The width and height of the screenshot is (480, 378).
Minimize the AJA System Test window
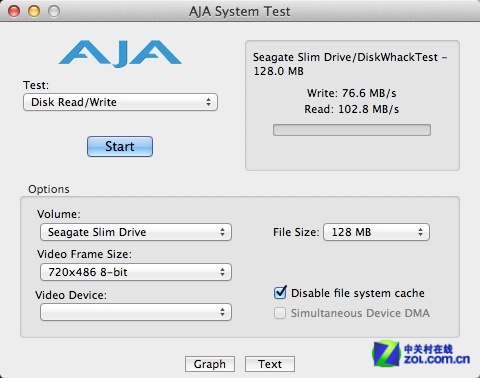click(x=34, y=11)
